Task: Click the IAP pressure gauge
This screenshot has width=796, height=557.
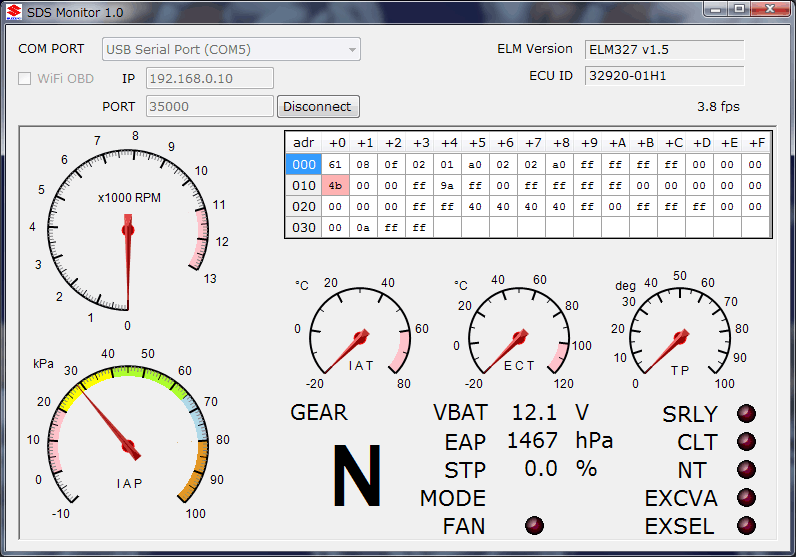Action: pos(128,445)
